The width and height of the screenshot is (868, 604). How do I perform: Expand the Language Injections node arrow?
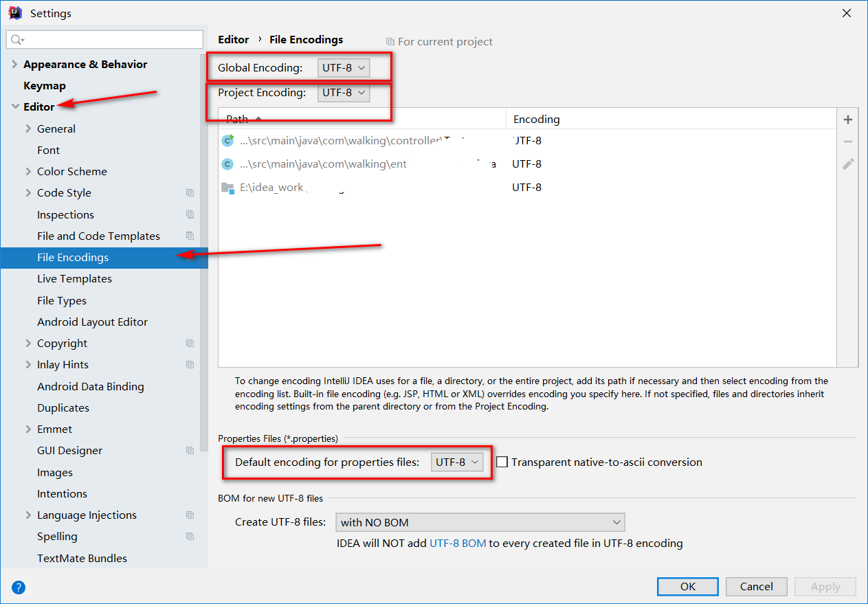[28, 515]
